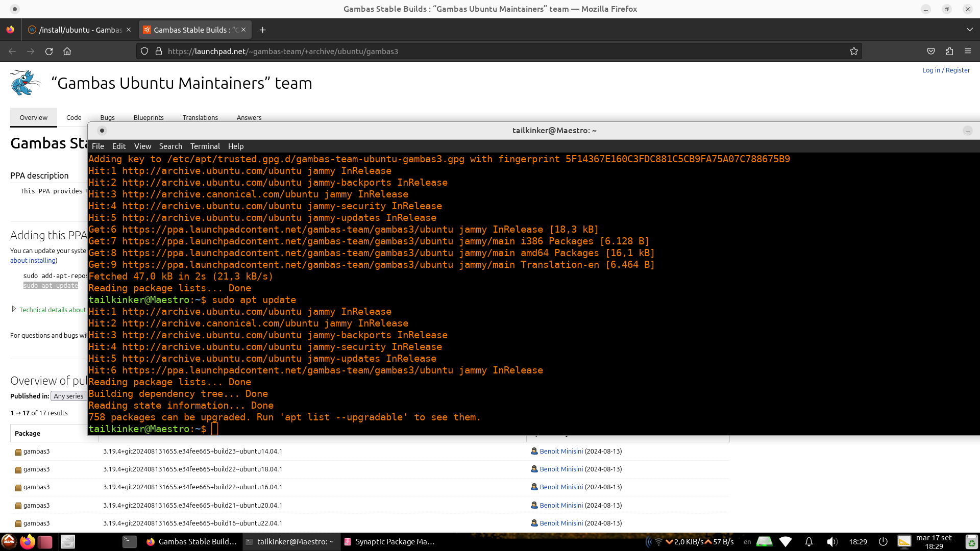Image resolution: width=980 pixels, height=551 pixels.
Task: Open Benoit Minisini link on first row
Action: [x=561, y=451]
